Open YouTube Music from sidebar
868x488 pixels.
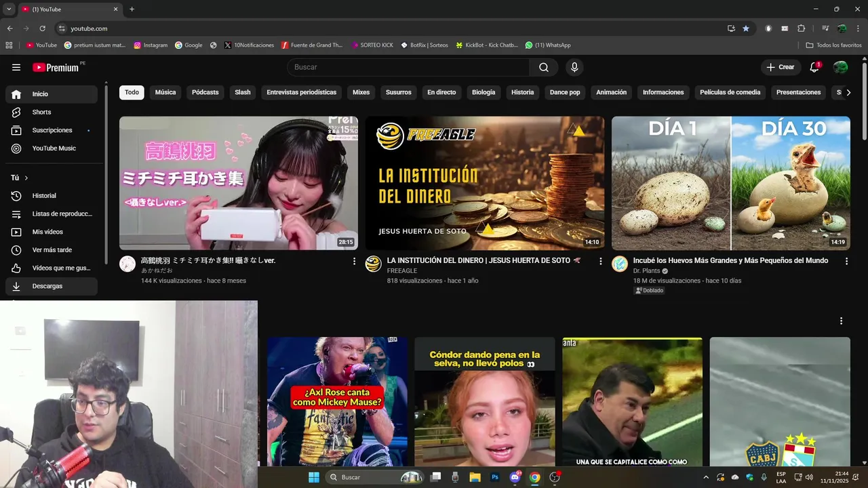pos(52,148)
